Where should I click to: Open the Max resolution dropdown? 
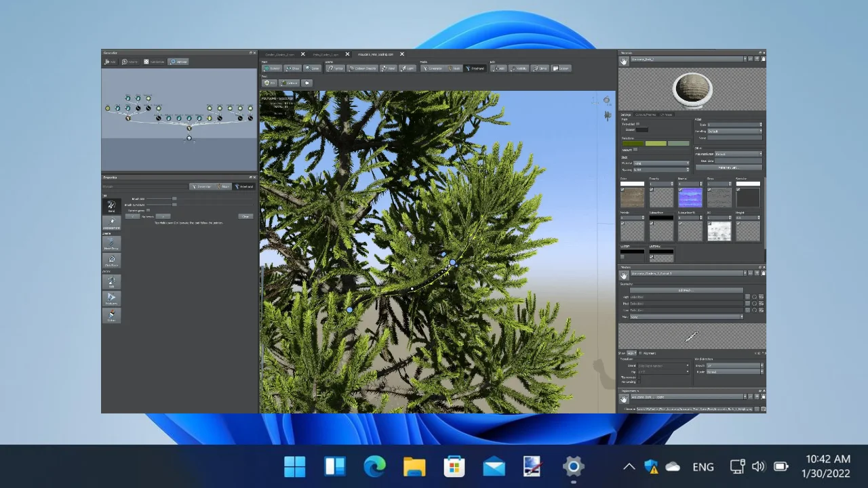[739, 154]
